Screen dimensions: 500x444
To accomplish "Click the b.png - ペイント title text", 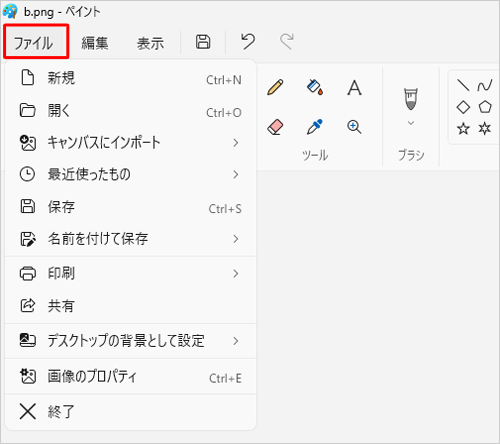I will tap(62, 12).
